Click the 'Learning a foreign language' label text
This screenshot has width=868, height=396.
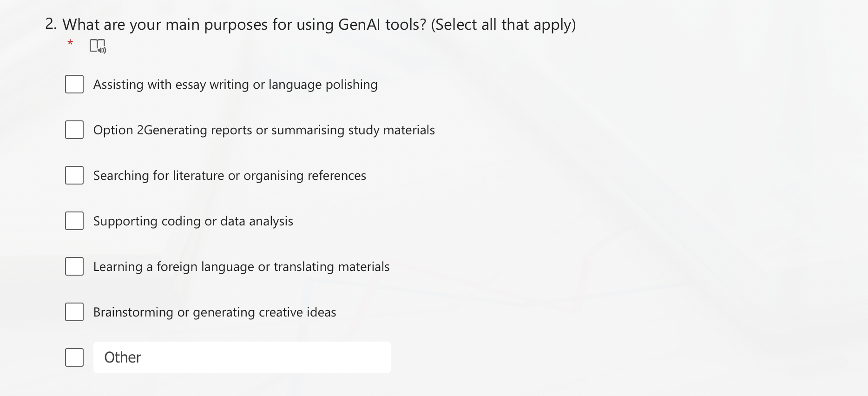coord(241,267)
